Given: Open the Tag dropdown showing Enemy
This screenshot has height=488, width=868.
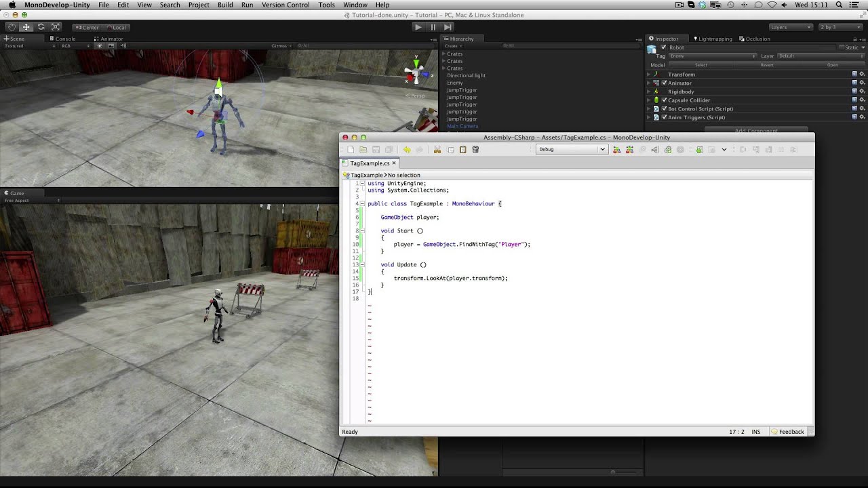Looking at the screenshot, I should coord(713,56).
